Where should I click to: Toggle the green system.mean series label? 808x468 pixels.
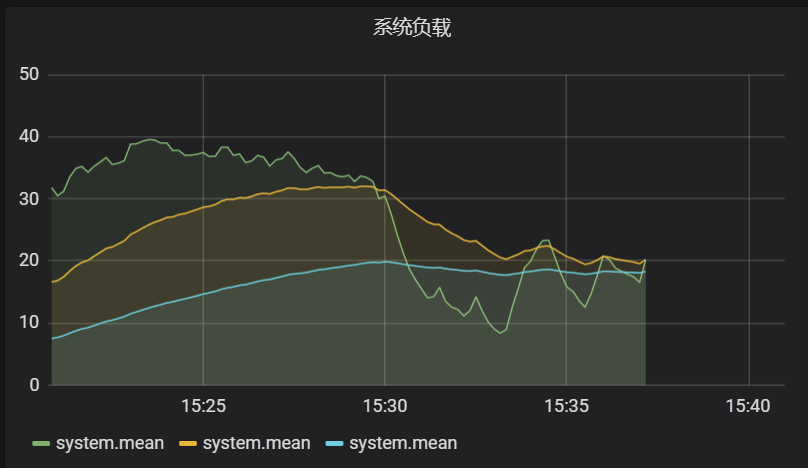pyautogui.click(x=110, y=443)
